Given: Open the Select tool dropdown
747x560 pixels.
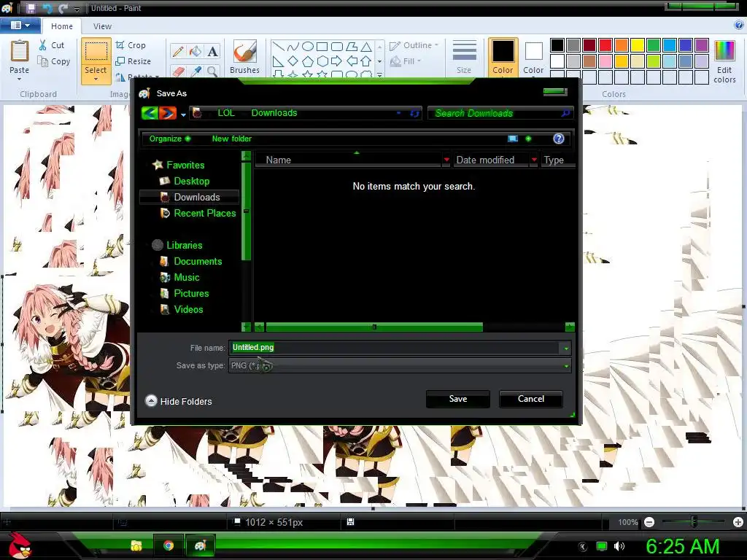Looking at the screenshot, I should [x=96, y=74].
